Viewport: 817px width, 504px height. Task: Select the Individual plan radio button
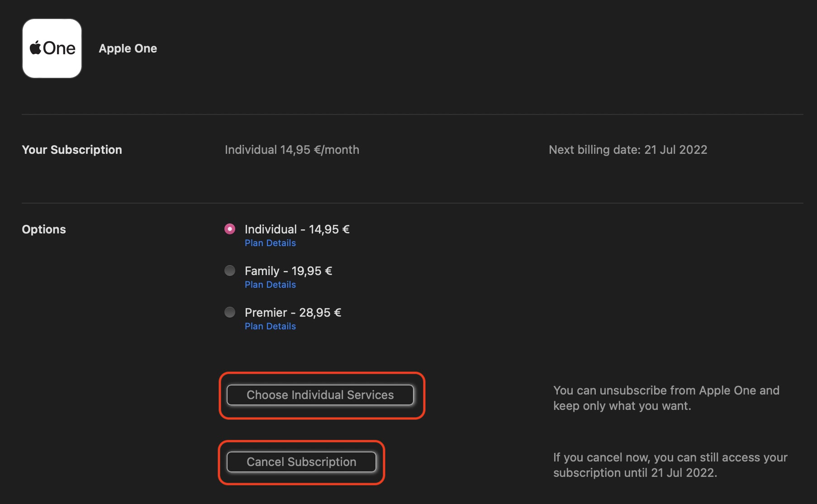(x=230, y=229)
